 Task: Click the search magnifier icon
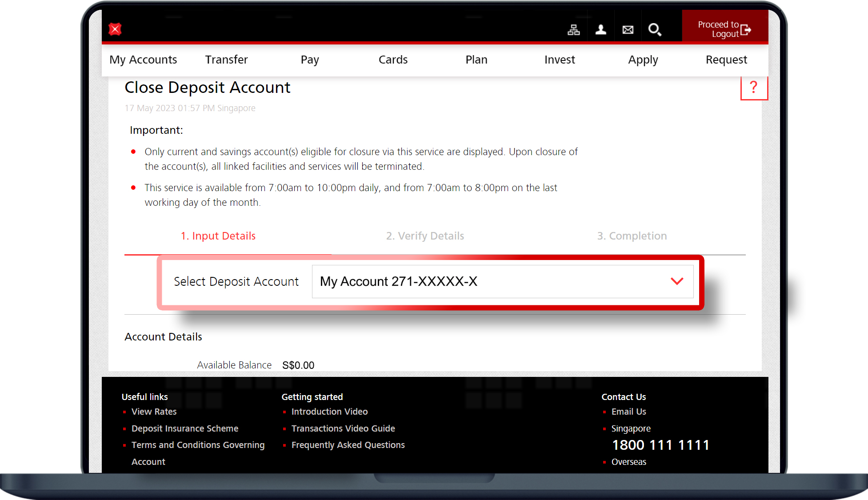click(x=655, y=30)
